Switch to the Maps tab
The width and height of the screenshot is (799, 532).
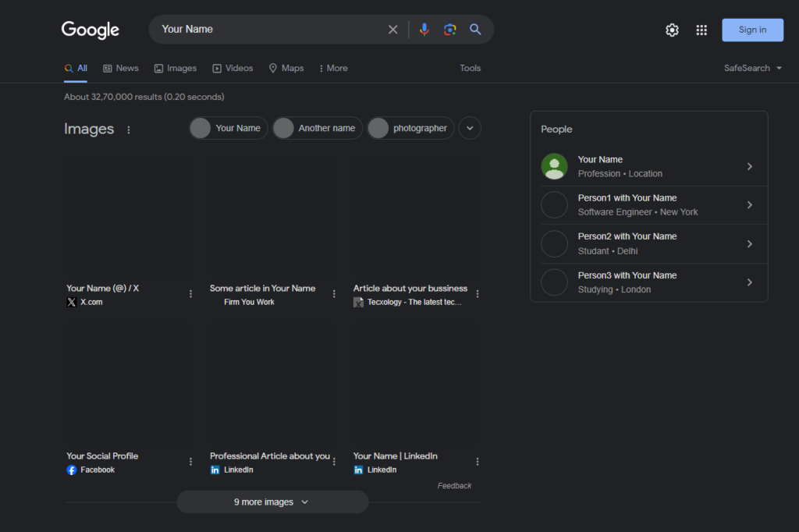286,69
